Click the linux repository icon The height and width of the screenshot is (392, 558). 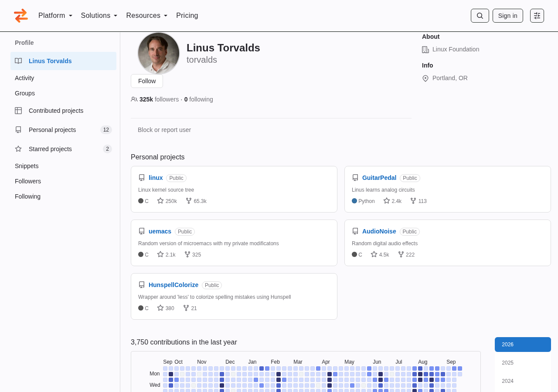click(142, 178)
